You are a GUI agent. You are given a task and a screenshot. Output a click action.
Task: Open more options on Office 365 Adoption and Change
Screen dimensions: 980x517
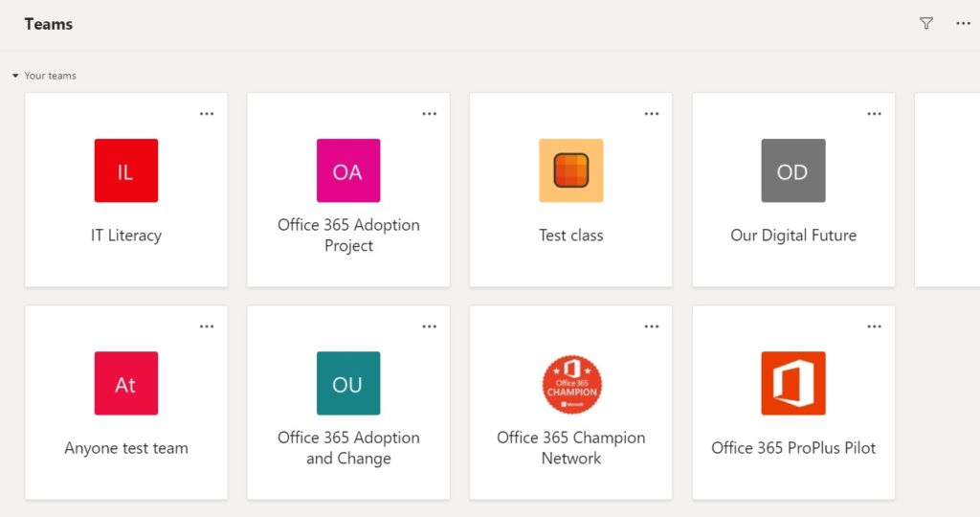point(430,326)
